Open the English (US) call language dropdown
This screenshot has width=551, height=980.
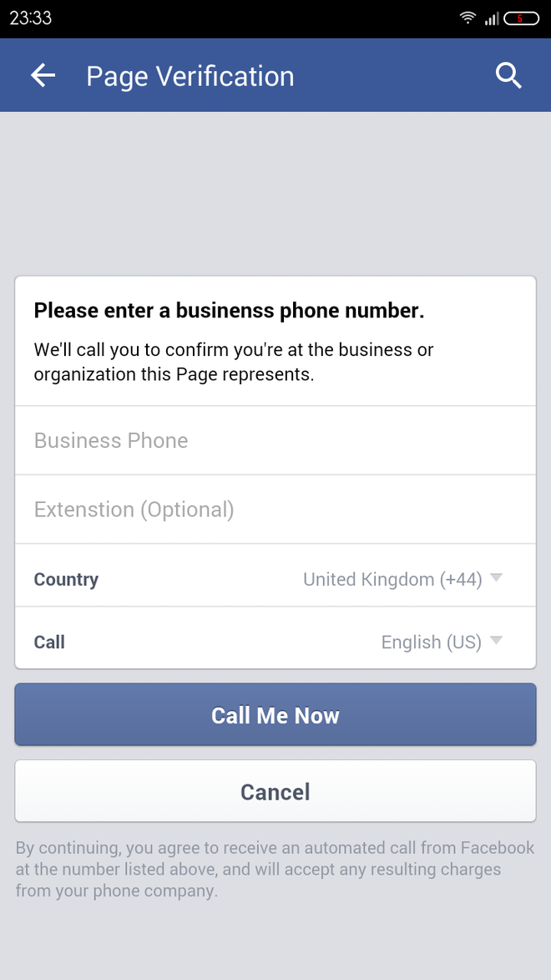point(431,642)
